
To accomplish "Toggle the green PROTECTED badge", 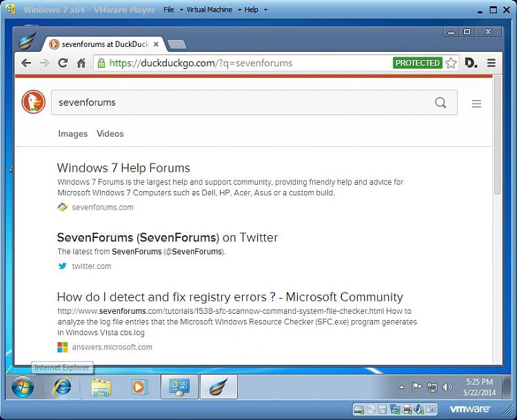I will click(418, 63).
